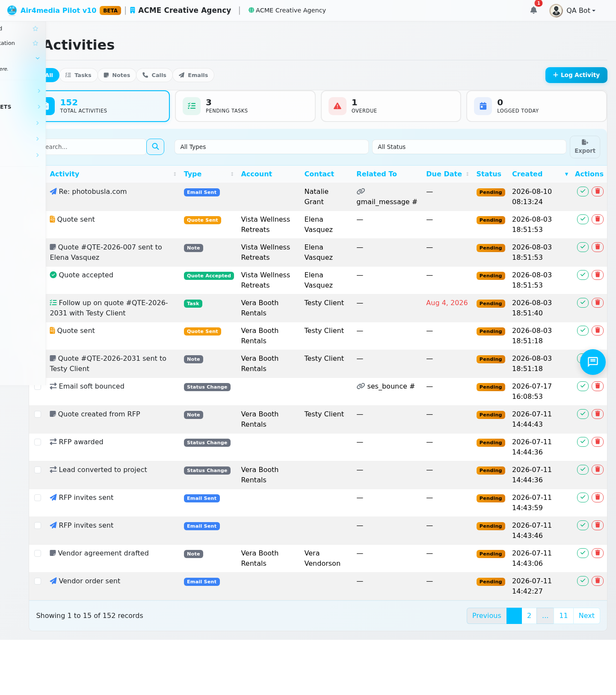Delete the 'Vendor order sent' activity

pyautogui.click(x=598, y=581)
